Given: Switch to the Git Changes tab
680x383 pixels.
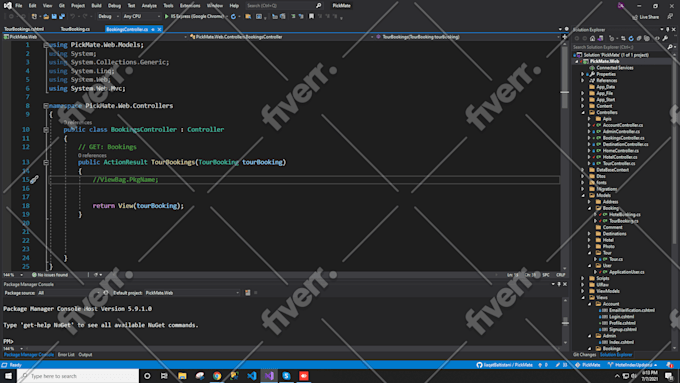Looking at the screenshot, I should [x=584, y=355].
